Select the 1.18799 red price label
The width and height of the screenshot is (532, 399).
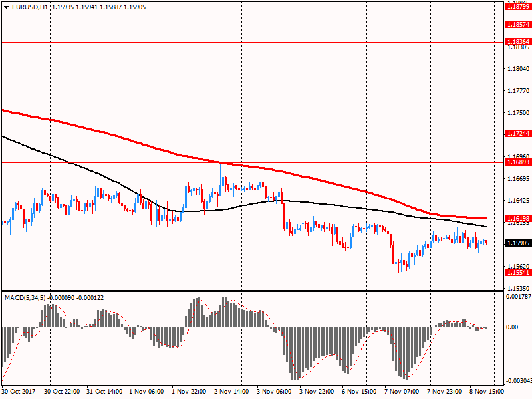(518, 7)
